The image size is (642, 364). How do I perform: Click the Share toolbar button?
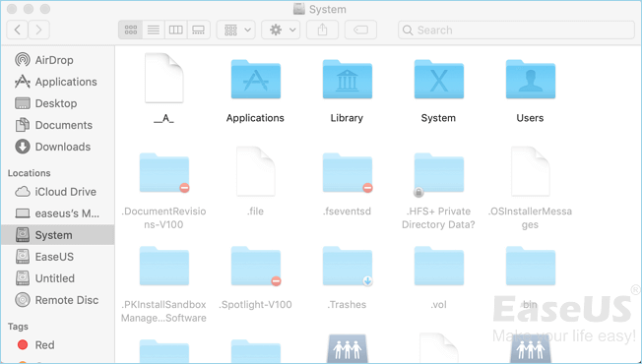[323, 30]
